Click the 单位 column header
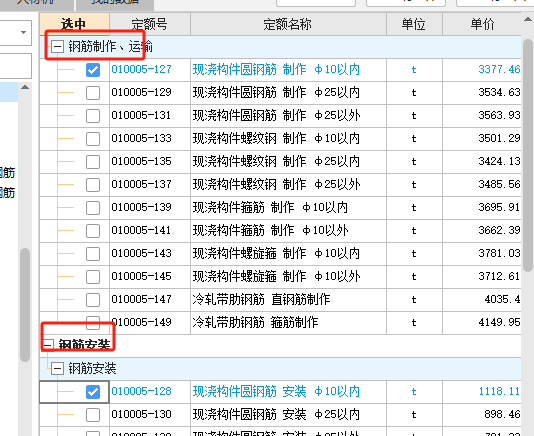Screen dimensions: 534x436 tap(414, 24)
